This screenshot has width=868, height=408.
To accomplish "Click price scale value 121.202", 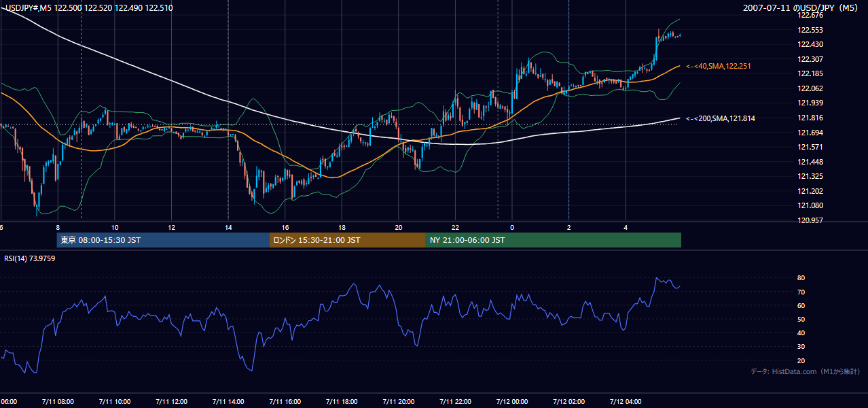I will point(810,191).
